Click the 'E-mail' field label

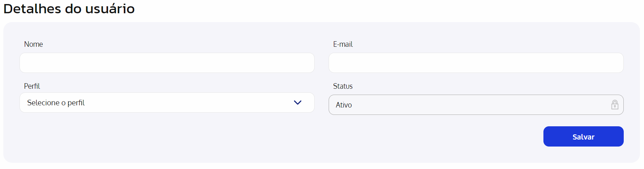click(x=343, y=44)
